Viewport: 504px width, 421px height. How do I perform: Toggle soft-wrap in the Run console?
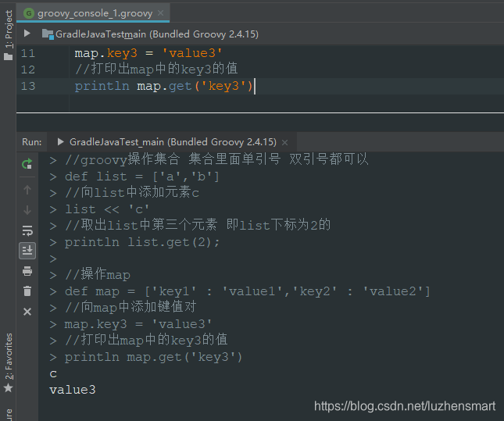click(27, 230)
